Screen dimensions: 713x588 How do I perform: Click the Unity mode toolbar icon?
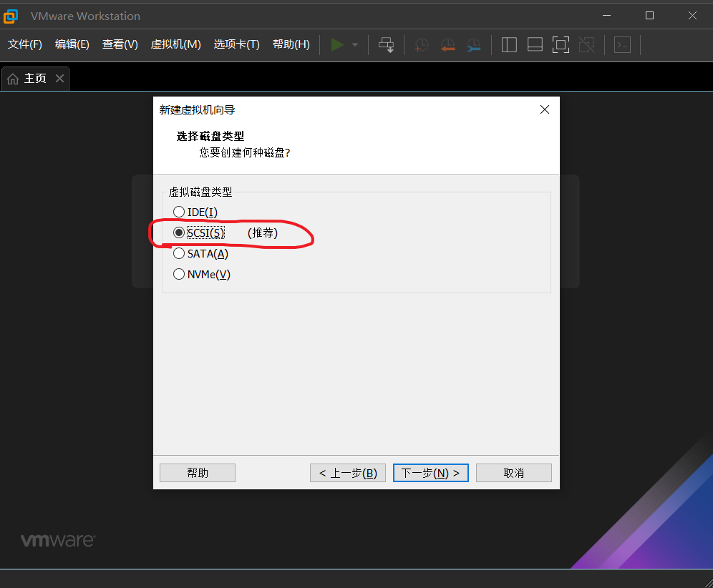pyautogui.click(x=586, y=44)
